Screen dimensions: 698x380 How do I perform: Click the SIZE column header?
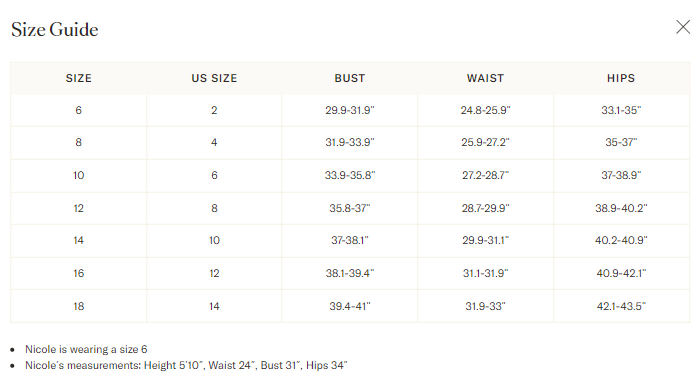point(79,78)
